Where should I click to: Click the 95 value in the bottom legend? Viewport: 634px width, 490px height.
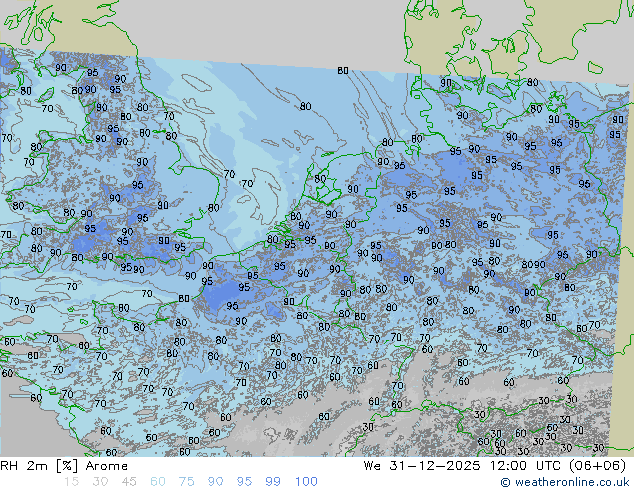click(x=244, y=482)
